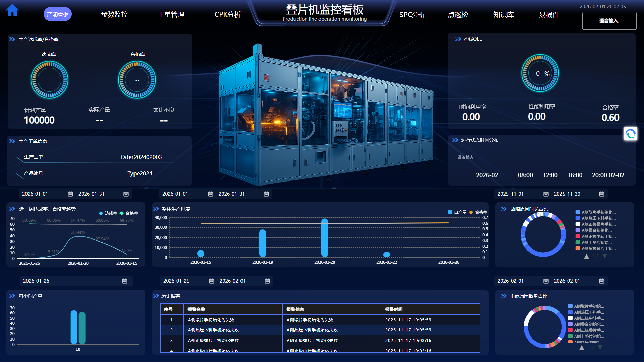Click the home icon
This screenshot has height=362, width=644.
coord(12,10)
